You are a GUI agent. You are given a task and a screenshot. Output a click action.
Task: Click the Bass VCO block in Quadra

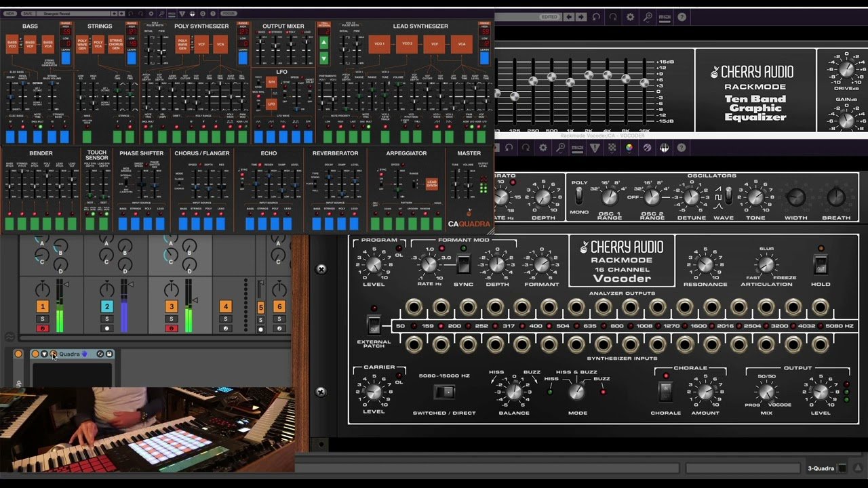tap(12, 45)
